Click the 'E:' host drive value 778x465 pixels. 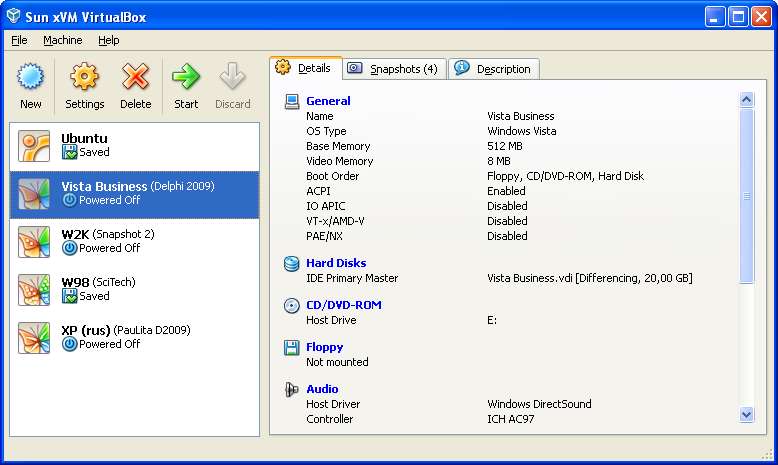(x=492, y=320)
